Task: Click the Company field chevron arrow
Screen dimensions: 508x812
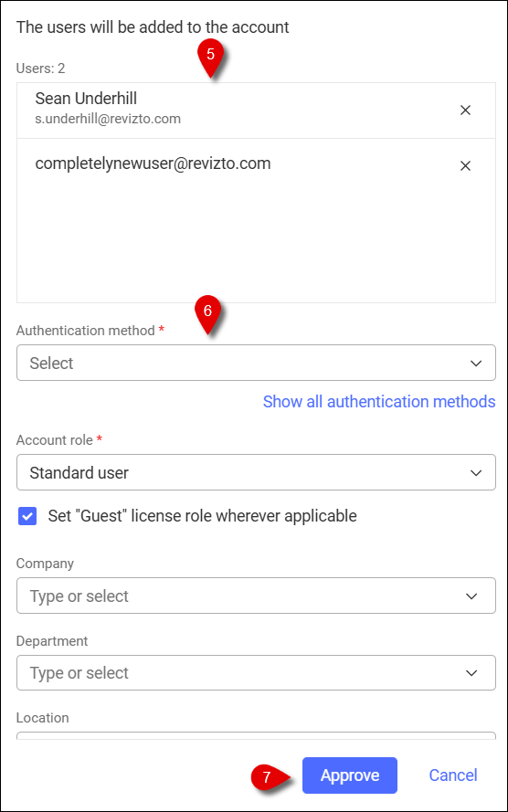Action: click(471, 596)
